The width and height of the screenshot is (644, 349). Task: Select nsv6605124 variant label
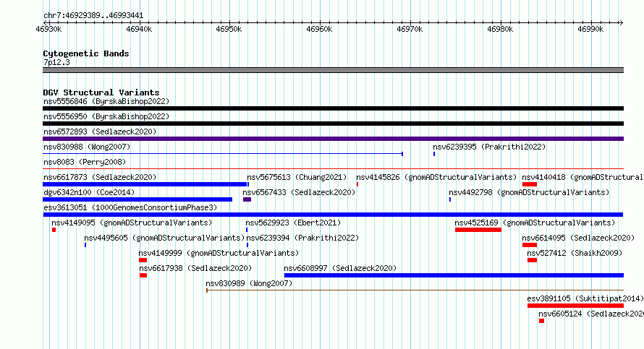pos(591,314)
